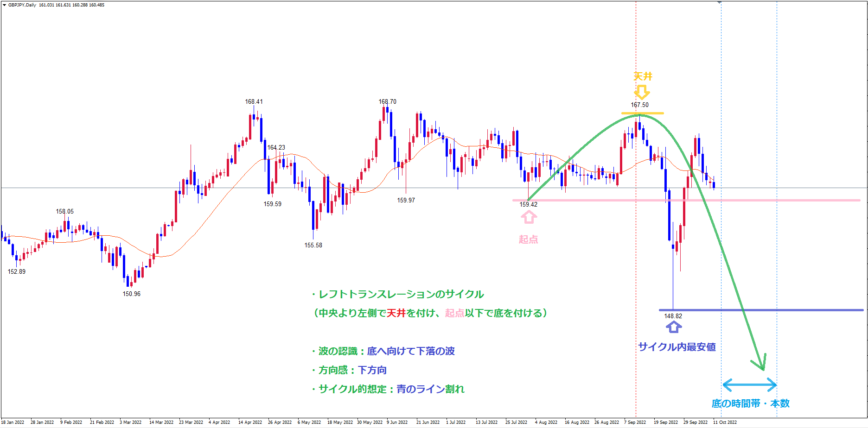868x428 pixels.
Task: Click the サイクル内最安値 text label
Action: [x=677, y=347]
